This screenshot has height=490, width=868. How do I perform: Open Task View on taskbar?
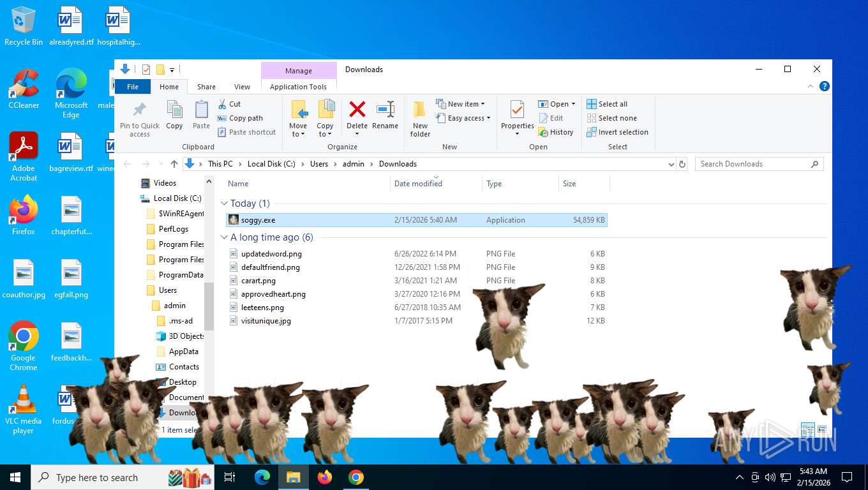coord(230,477)
